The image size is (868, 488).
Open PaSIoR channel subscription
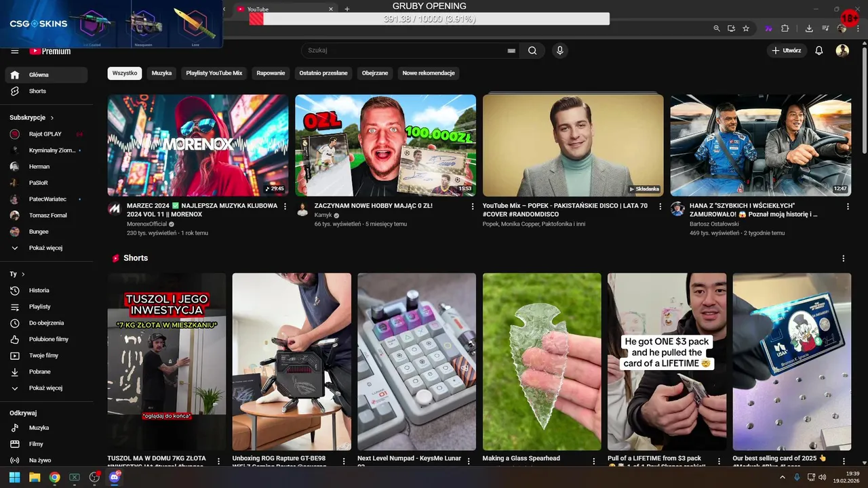[x=46, y=183]
